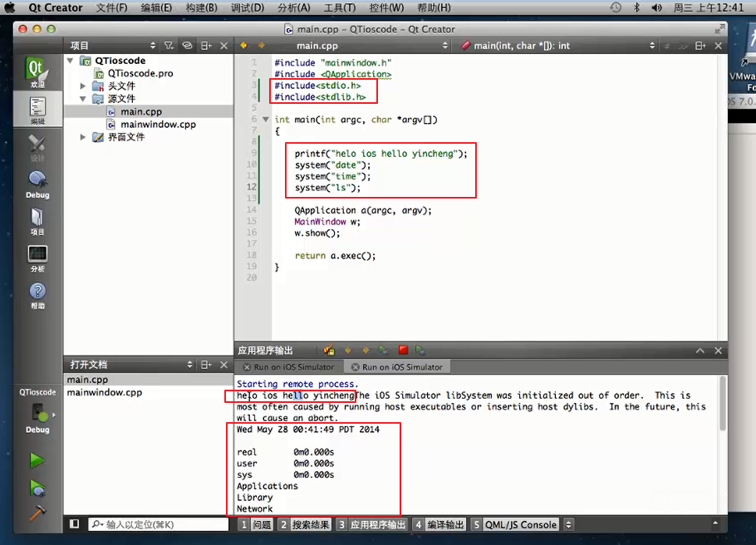
Task: Open the 帮助(H) menu
Action: tap(434, 7)
